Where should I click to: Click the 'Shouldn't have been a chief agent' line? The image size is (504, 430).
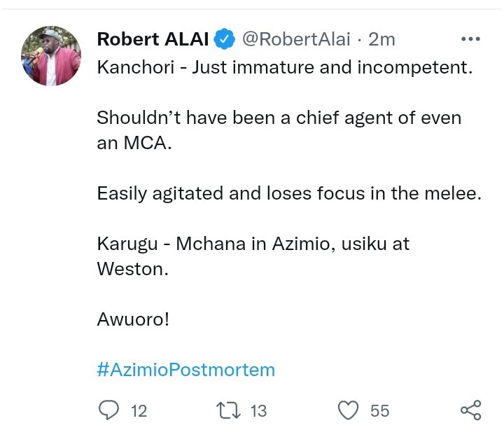279,118
